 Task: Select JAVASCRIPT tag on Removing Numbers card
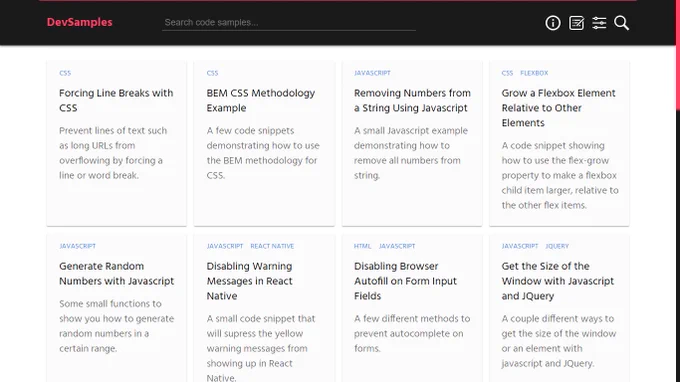(x=372, y=73)
